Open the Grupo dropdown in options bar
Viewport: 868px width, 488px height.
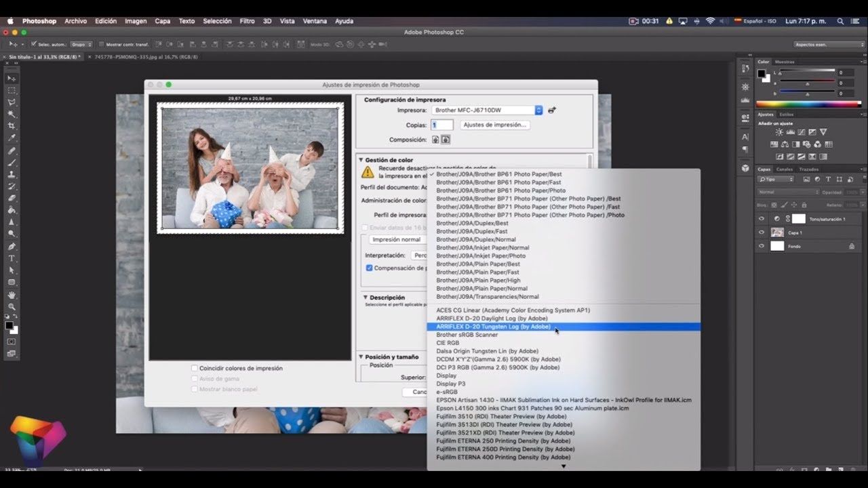click(x=81, y=44)
